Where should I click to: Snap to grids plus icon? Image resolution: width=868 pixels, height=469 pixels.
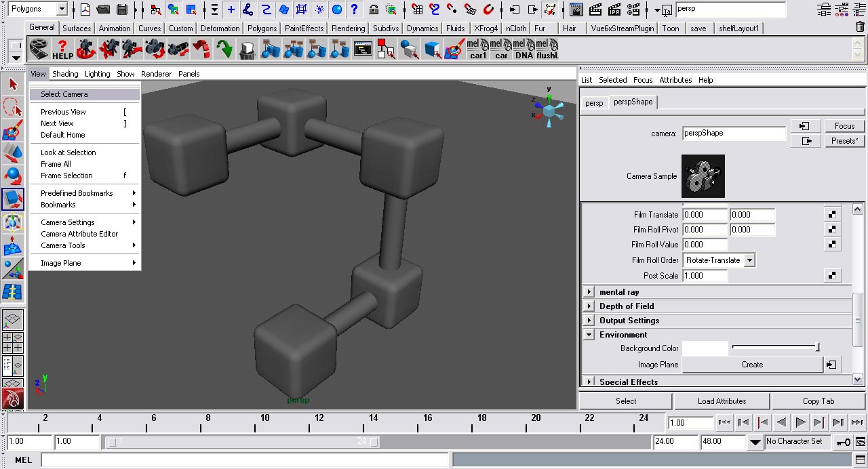coord(231,9)
